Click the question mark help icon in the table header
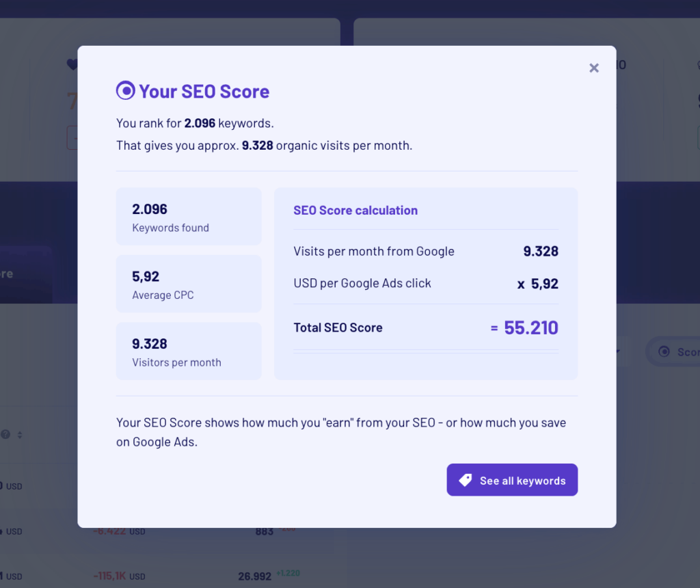Screen dimensions: 700x588 (x=5, y=435)
